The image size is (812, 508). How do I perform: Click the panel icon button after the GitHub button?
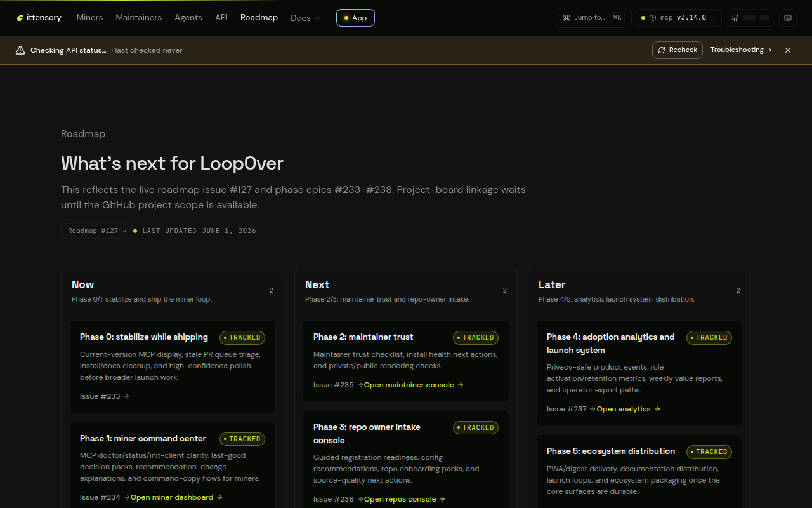point(788,18)
